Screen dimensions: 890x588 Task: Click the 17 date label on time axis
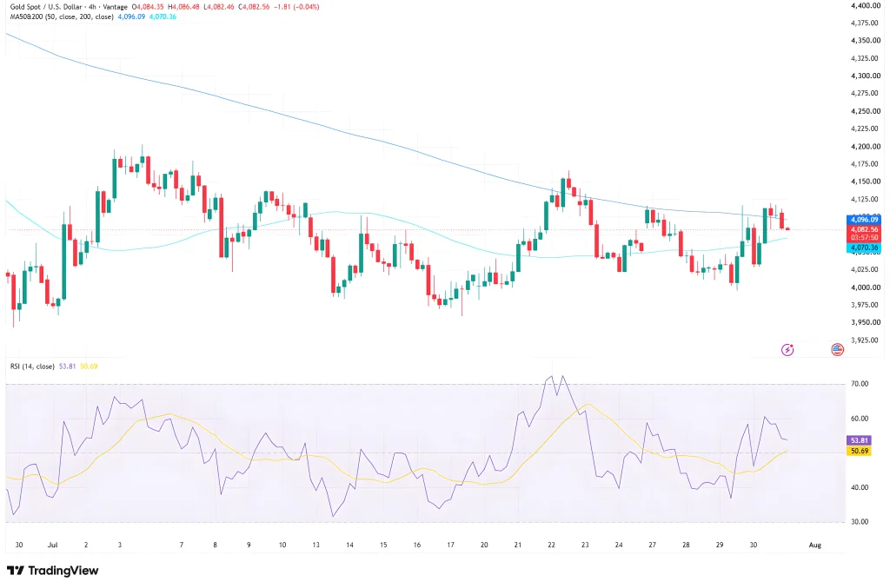click(x=451, y=545)
